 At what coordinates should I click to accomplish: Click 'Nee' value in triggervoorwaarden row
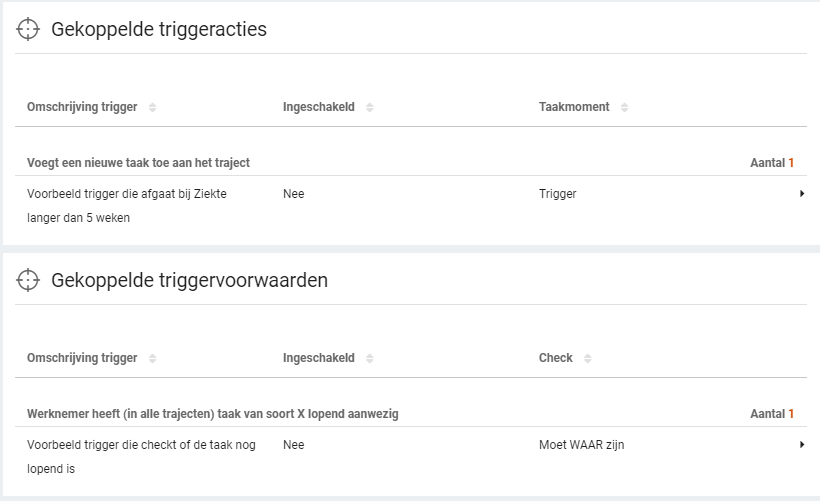293,445
